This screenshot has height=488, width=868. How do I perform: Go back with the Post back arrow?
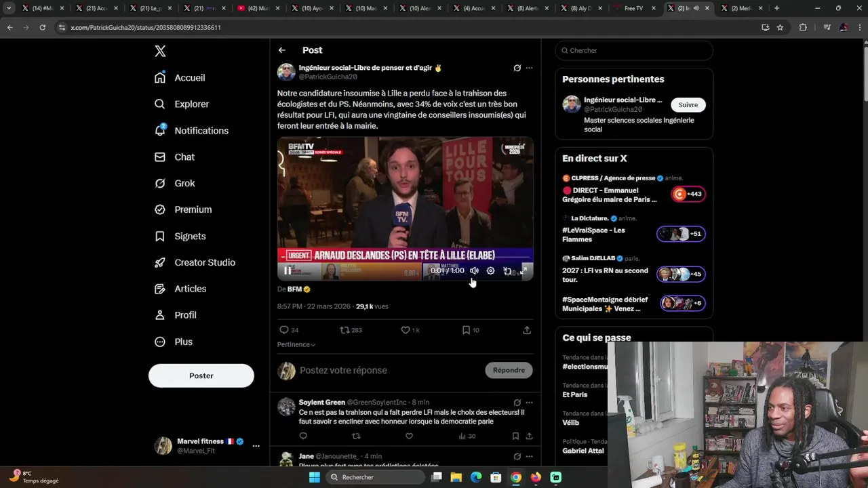(x=282, y=50)
